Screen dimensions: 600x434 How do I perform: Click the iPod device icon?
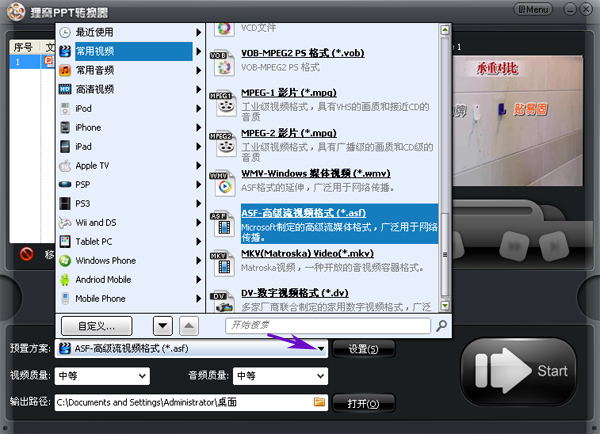point(65,109)
